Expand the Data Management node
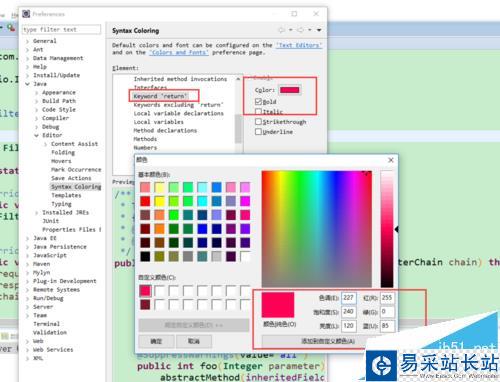The image size is (500, 382). (x=28, y=58)
